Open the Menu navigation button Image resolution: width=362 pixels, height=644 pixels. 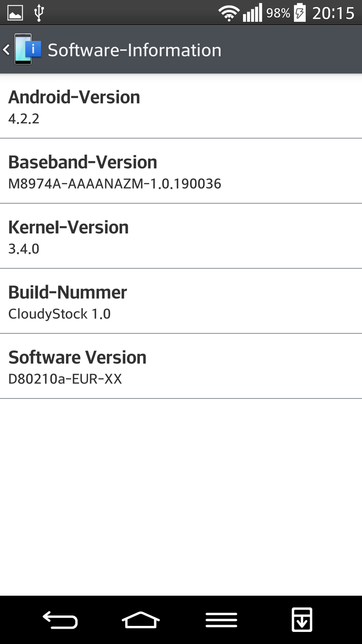pyautogui.click(x=221, y=620)
